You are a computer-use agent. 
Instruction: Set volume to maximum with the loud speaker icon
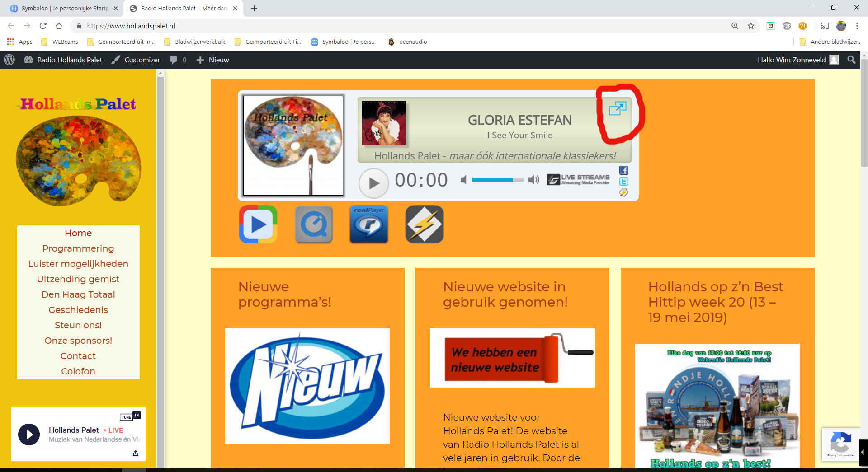(534, 180)
